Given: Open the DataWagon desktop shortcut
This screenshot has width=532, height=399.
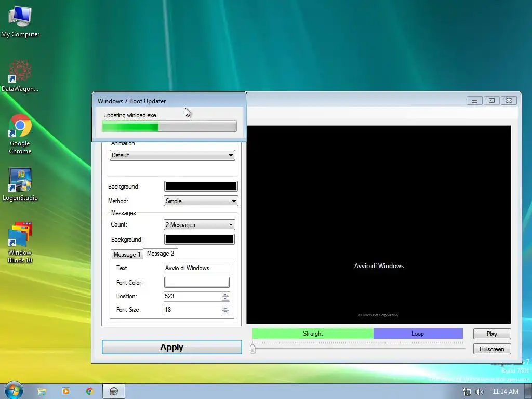Looking at the screenshot, I should coord(20,76).
